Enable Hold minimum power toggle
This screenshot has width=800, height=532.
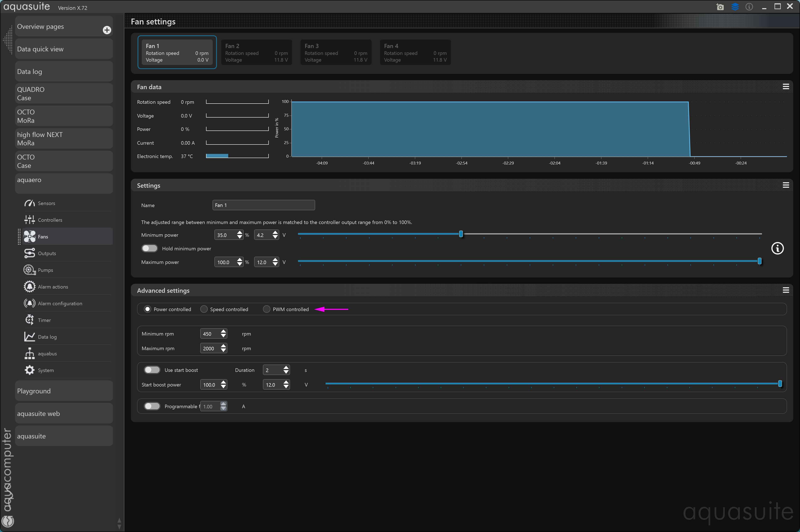(x=149, y=248)
